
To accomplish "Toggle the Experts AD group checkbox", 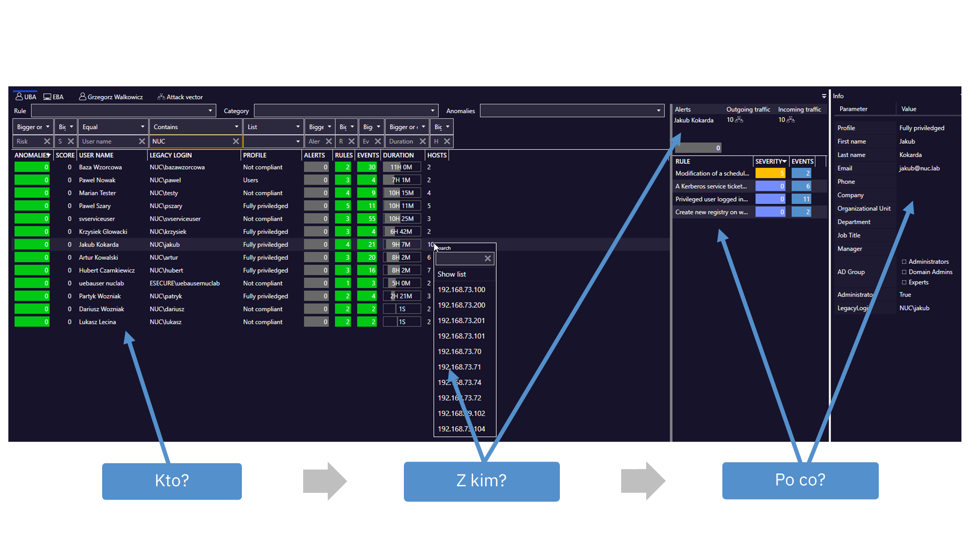I will [x=904, y=282].
